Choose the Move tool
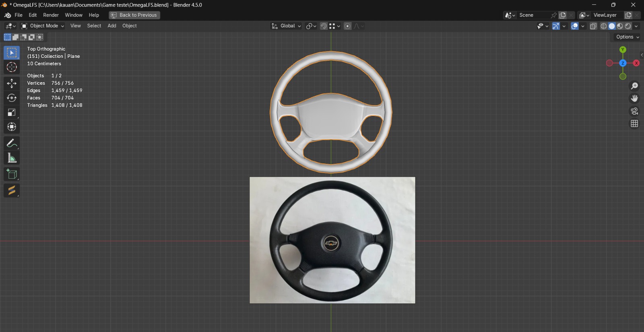 (12, 83)
